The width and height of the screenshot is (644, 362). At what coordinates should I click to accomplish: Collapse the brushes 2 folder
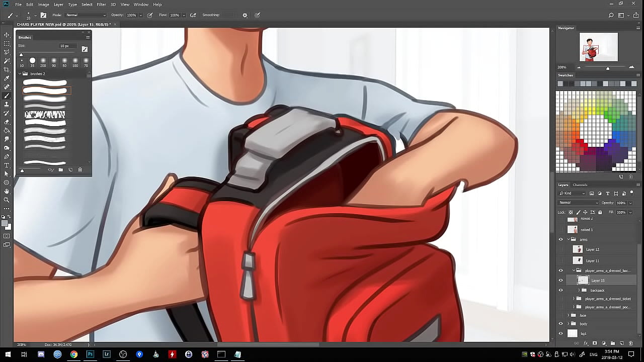20,74
